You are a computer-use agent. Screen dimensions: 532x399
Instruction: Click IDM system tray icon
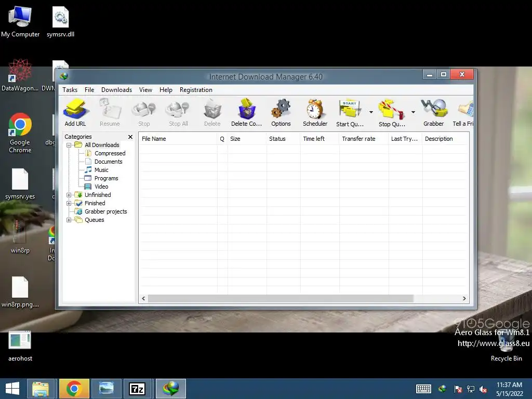click(x=443, y=389)
